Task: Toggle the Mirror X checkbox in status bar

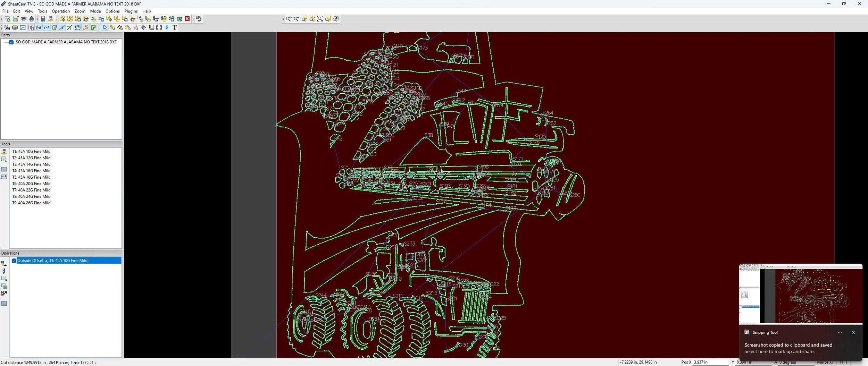Action: coord(834,363)
